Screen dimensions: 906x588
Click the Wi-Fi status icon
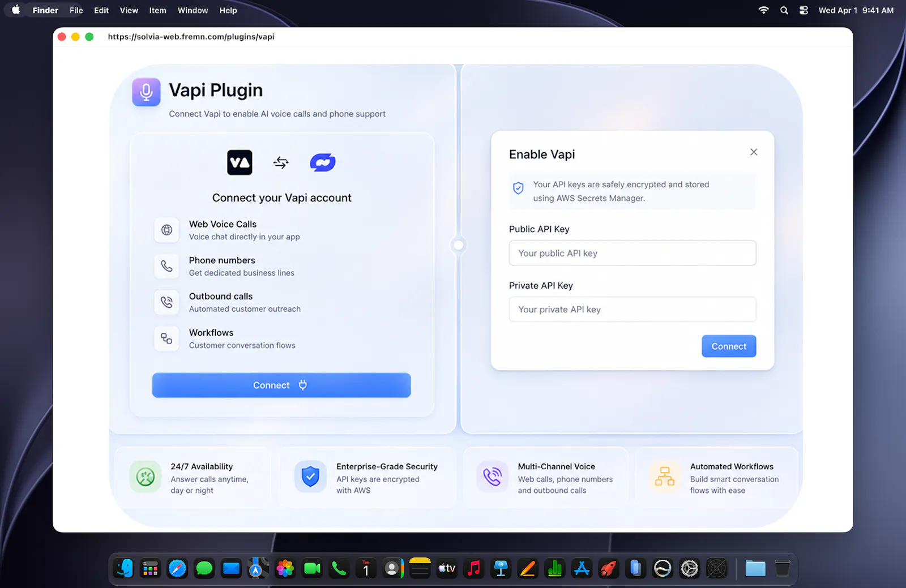[x=764, y=10]
